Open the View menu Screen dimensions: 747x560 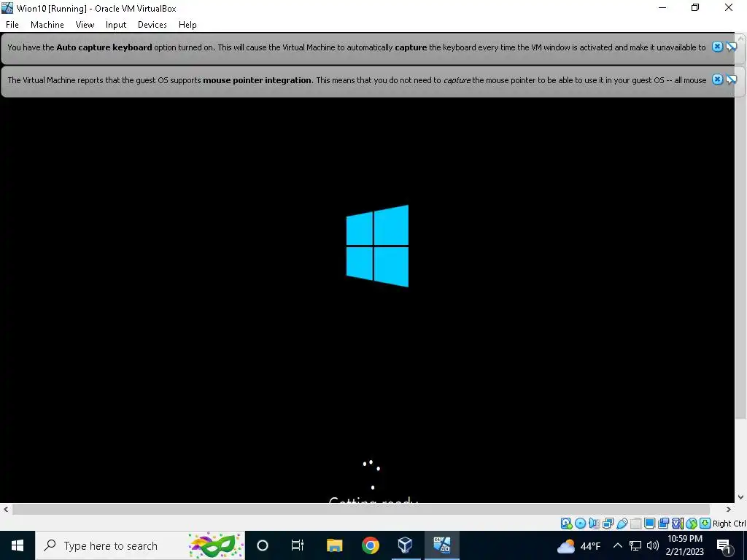85,25
